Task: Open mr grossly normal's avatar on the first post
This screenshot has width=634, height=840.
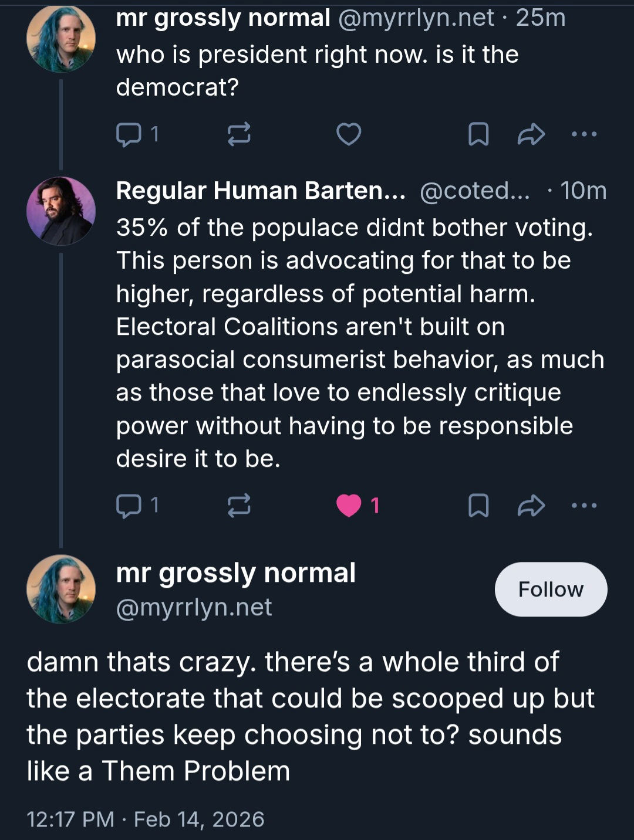Action: tap(61, 38)
